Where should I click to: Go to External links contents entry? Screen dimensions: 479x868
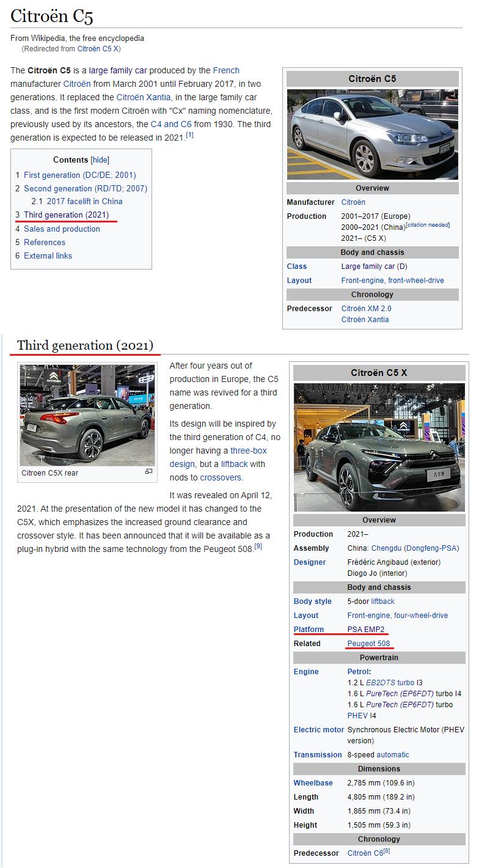click(x=48, y=256)
